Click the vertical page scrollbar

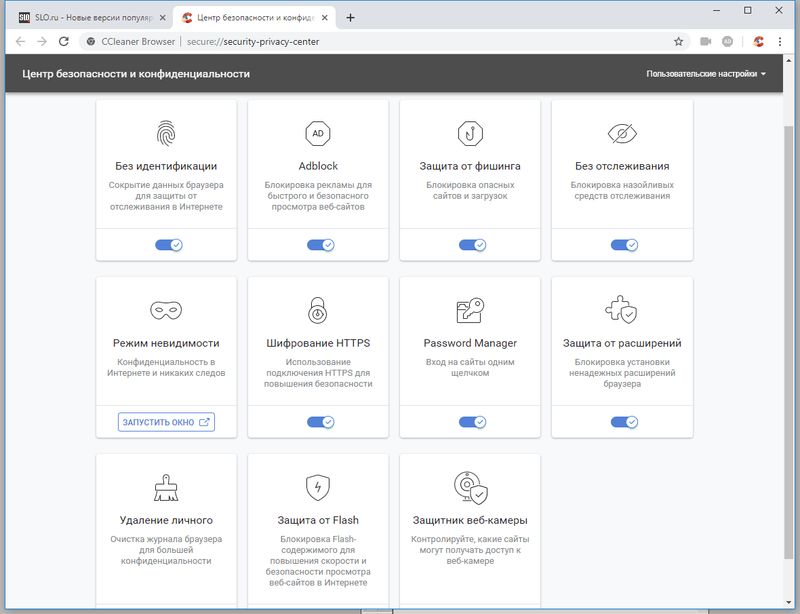[x=788, y=342]
